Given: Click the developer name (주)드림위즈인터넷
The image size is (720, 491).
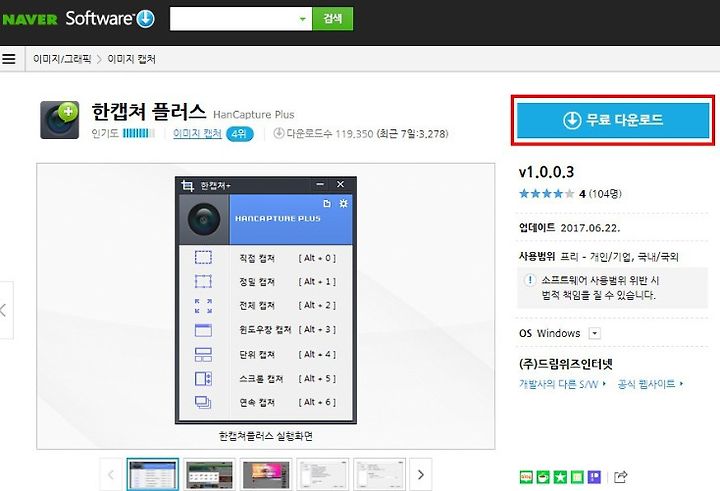Looking at the screenshot, I should 566,364.
